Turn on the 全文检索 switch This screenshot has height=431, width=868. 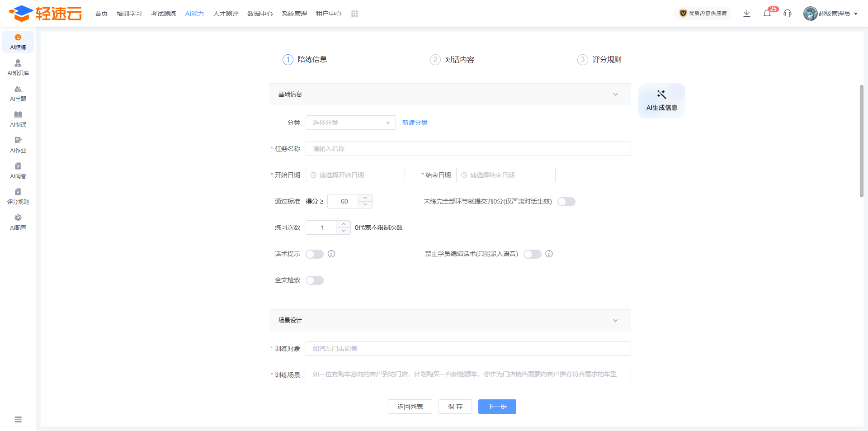(315, 280)
